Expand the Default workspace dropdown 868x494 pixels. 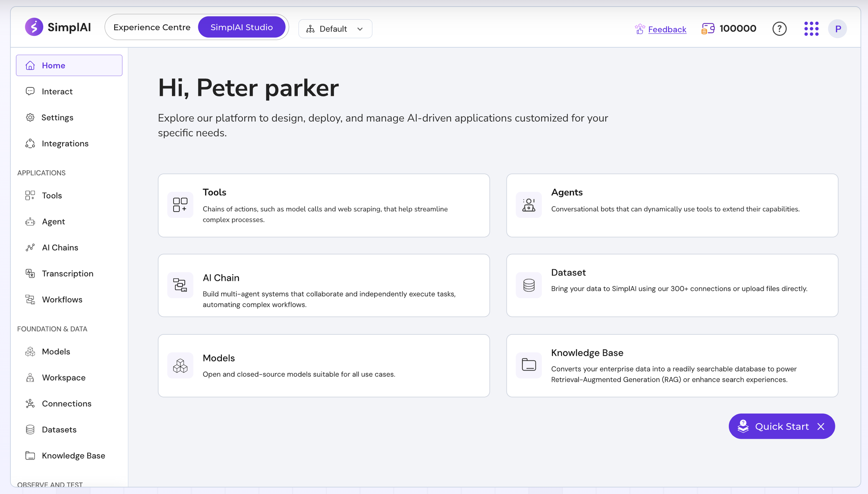tap(335, 29)
